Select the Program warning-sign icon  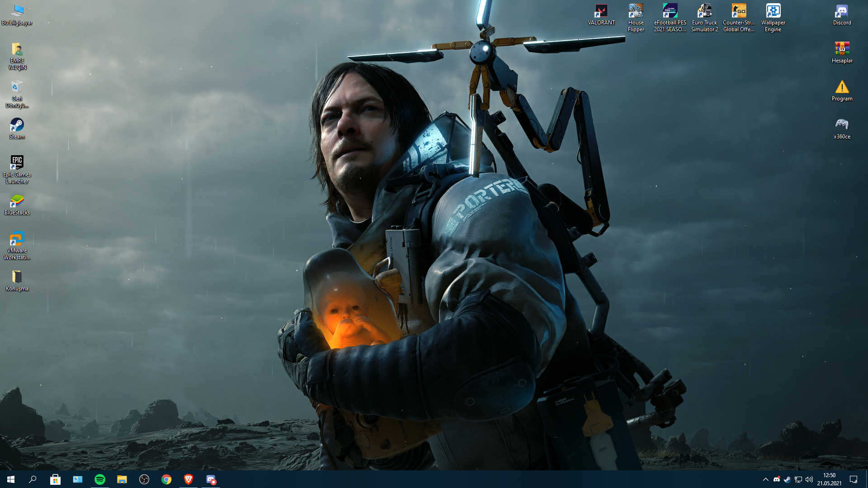pos(842,91)
